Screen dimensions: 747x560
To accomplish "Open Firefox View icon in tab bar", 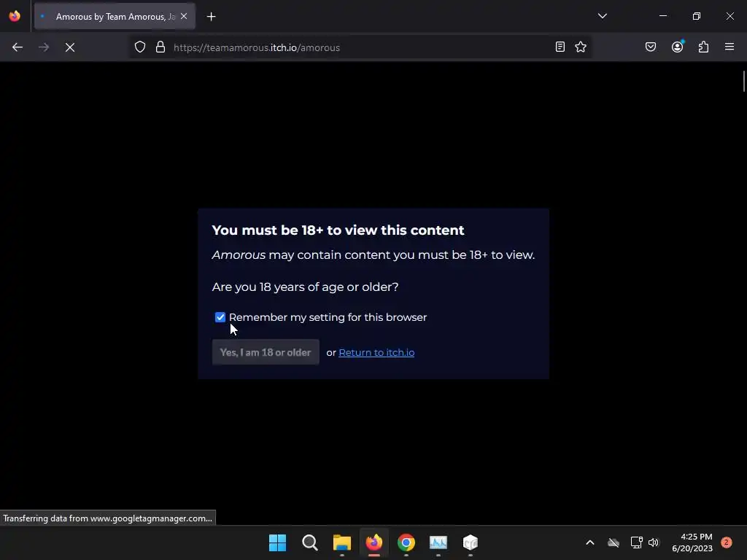I will click(15, 16).
